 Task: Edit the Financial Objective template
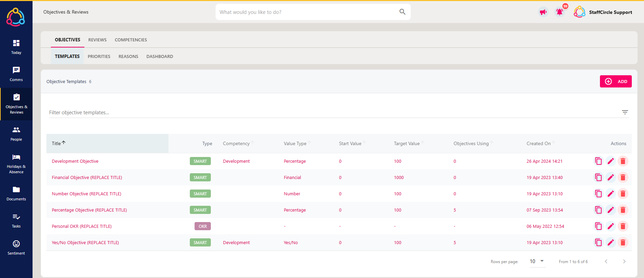click(x=611, y=177)
